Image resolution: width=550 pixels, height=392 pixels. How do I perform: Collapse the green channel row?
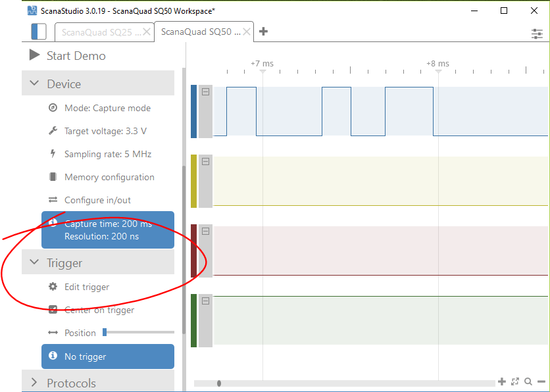[205, 301]
